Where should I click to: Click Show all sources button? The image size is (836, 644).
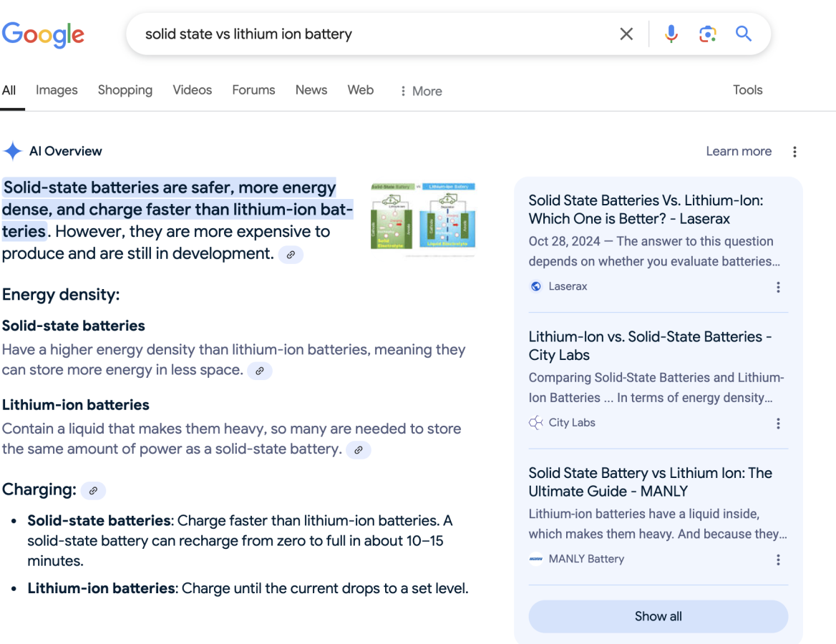(x=658, y=616)
